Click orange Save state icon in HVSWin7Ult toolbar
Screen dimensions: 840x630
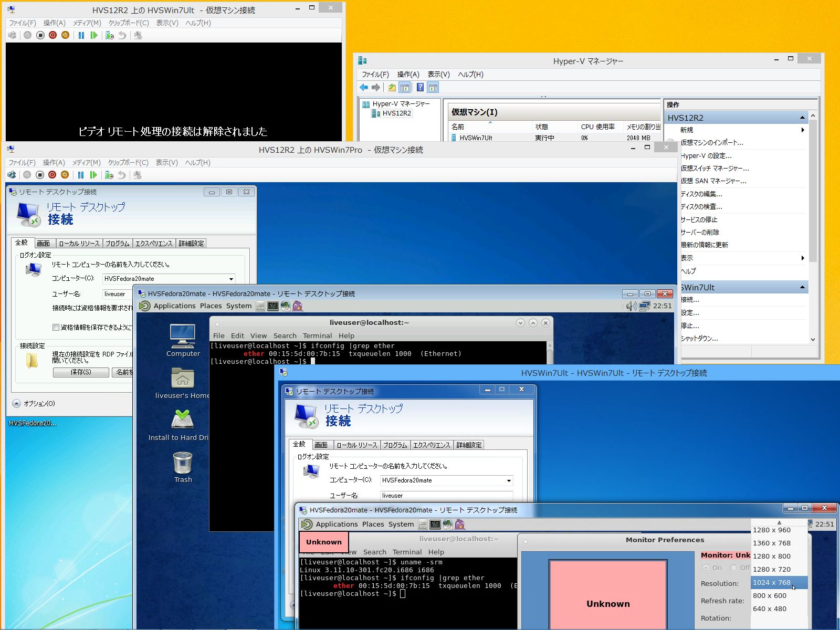65,35
